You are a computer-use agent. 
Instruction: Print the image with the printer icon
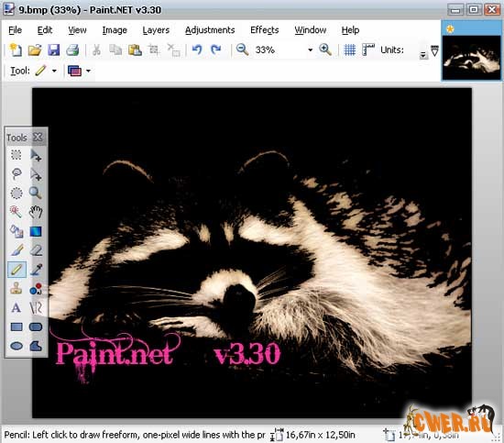[72, 50]
